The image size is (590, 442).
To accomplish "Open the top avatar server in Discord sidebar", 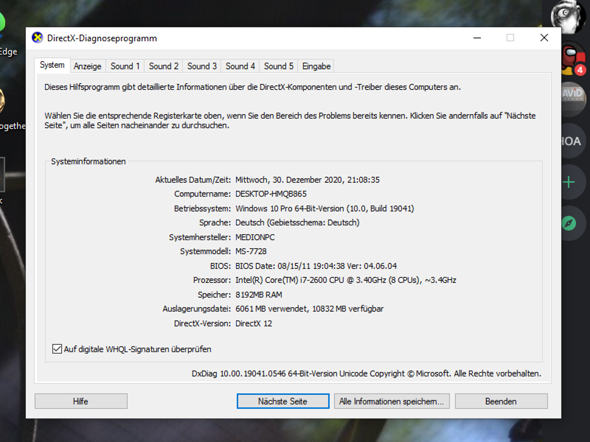I will coord(569,16).
